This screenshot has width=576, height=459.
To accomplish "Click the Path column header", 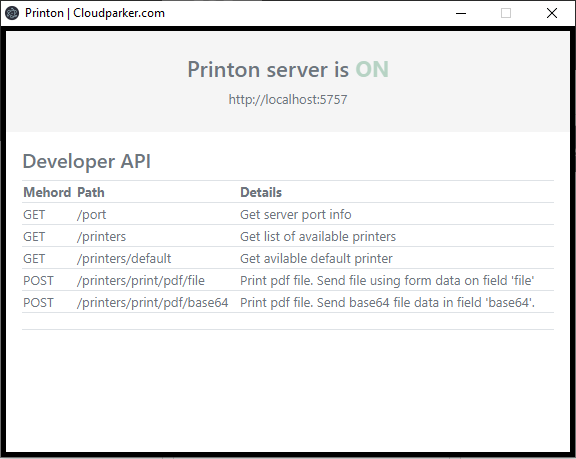I will pos(91,192).
